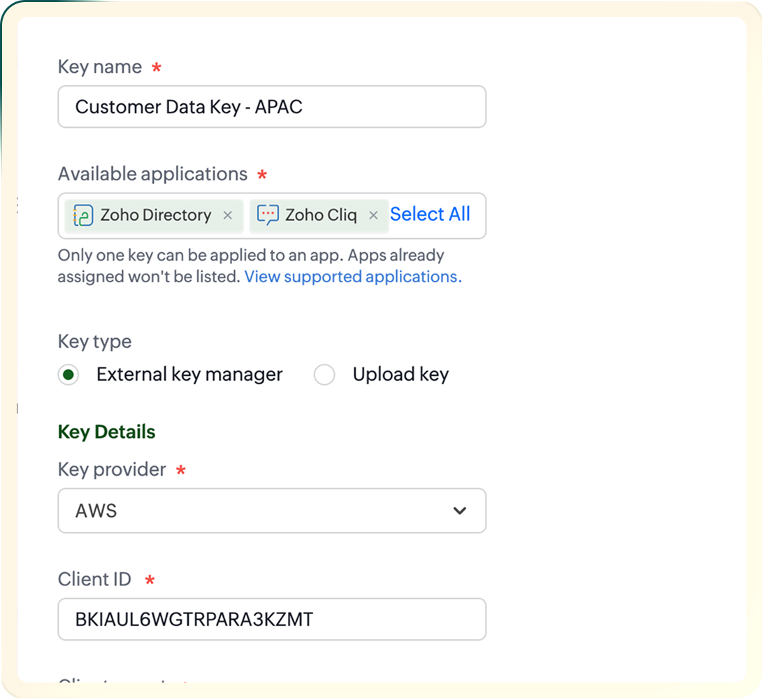Place cursor in the Key name field
This screenshot has width=764, height=700.
pyautogui.click(x=272, y=106)
